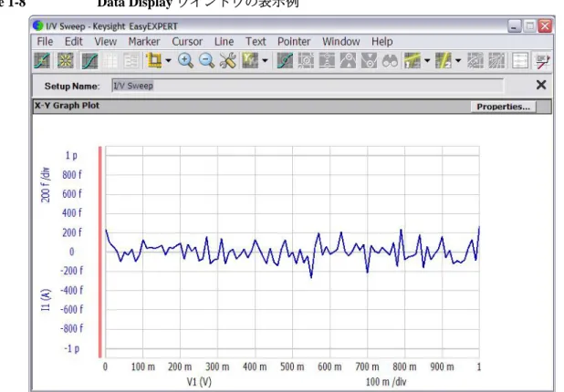Minimize the I/V Sweep window
The width and height of the screenshot is (564, 392).
click(515, 26)
